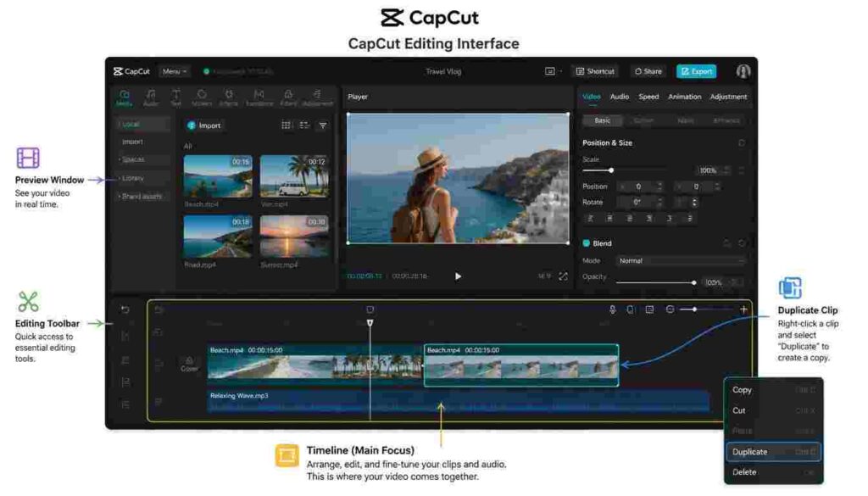Click the Export button

tap(697, 71)
